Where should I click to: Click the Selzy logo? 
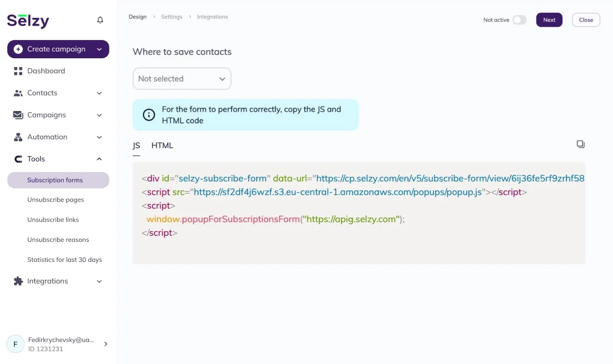click(x=28, y=21)
